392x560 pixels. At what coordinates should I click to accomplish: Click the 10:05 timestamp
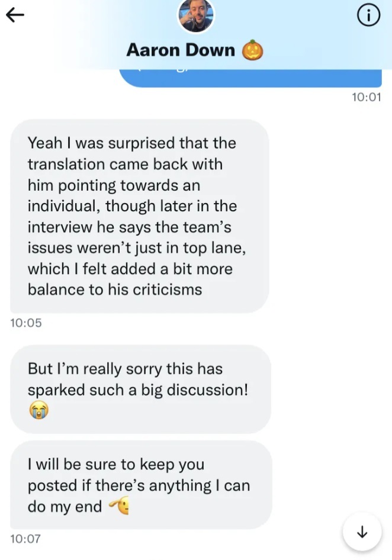point(26,323)
